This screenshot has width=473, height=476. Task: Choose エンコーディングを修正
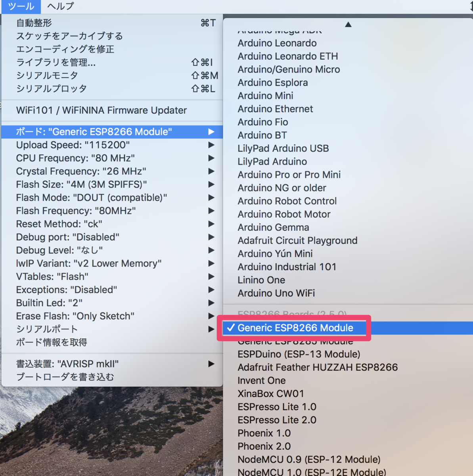(x=112, y=49)
